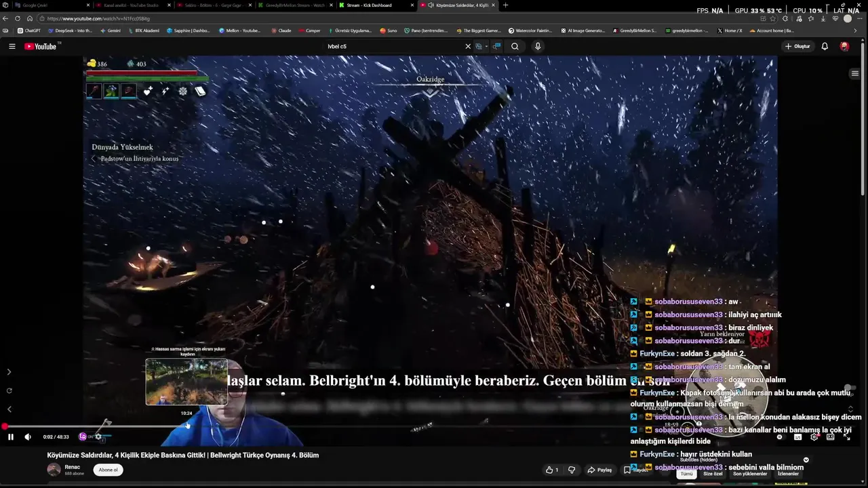Screen dimensions: 868x488
Task: Switch to theater mode view
Action: click(831, 437)
